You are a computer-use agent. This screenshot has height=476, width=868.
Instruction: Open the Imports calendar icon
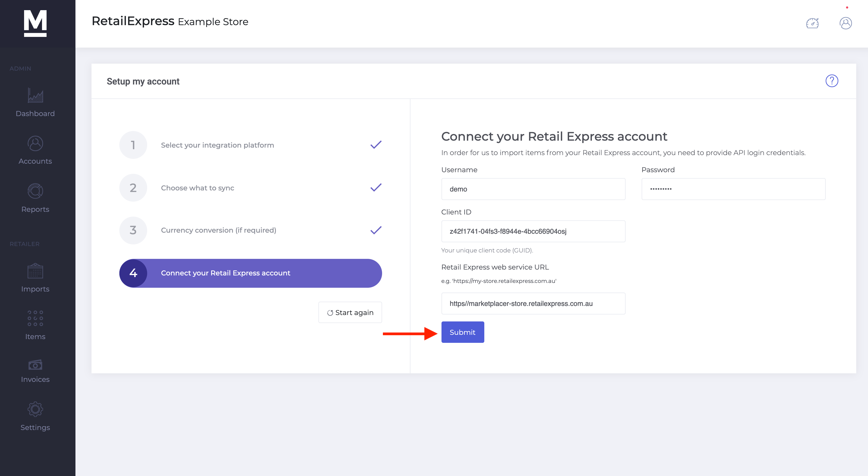(x=35, y=271)
